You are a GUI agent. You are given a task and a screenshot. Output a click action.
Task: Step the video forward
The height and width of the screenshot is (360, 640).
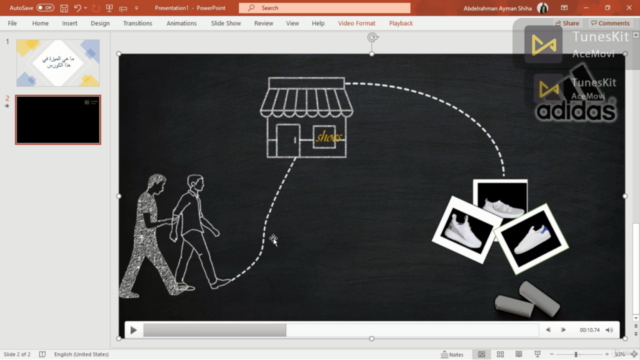pyautogui.click(x=563, y=330)
